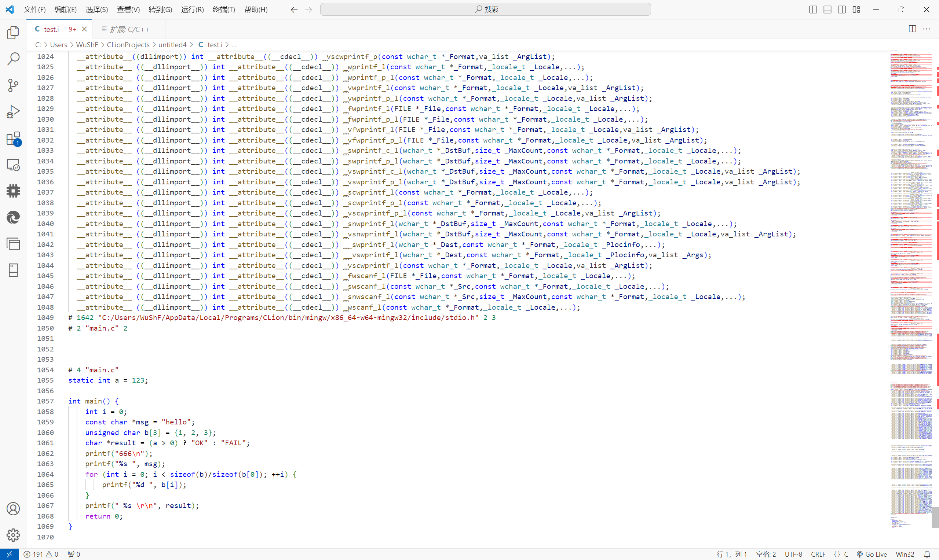Click the stdio.h include path line 1049
This screenshot has height=560, width=939.
282,318
